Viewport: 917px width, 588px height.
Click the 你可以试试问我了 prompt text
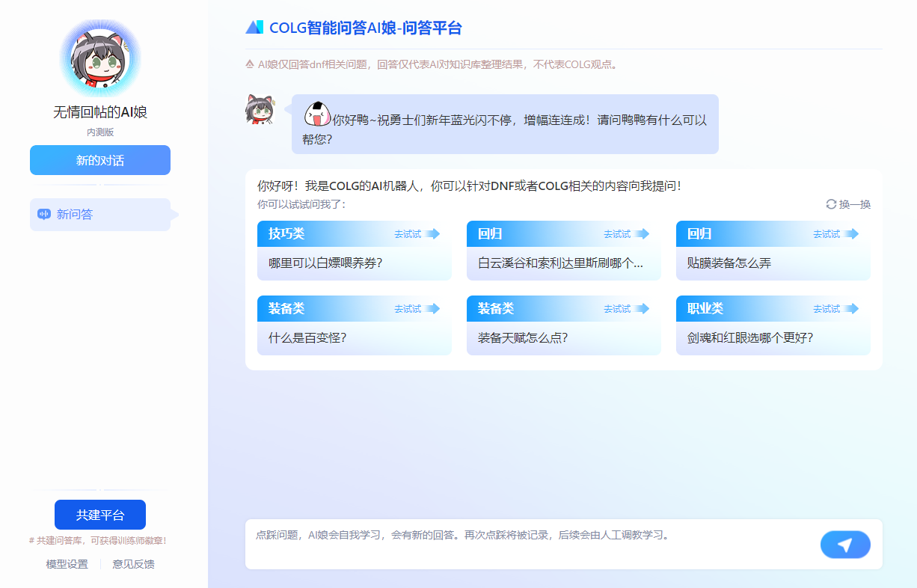coord(301,204)
